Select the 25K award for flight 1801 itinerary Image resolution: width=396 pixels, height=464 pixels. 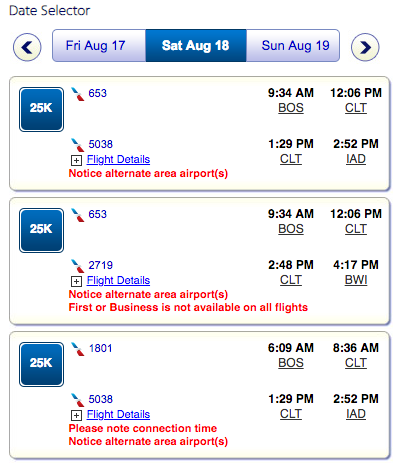(41, 364)
